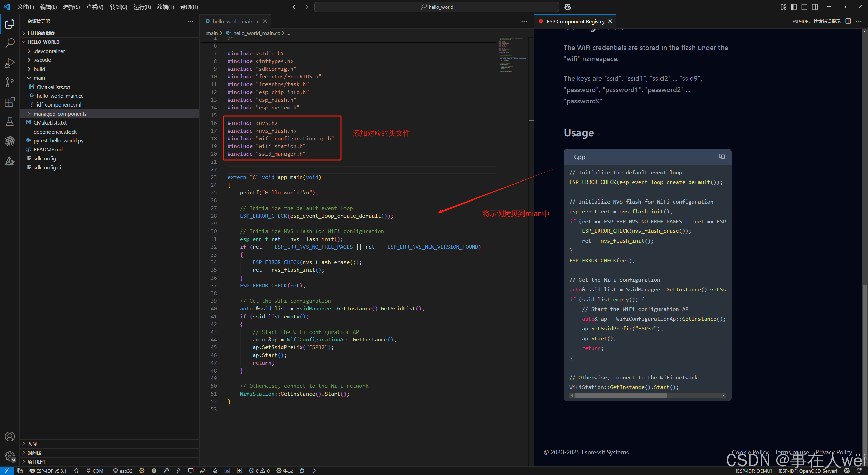This screenshot has width=868, height=475.
Task: Click the build, flash and monitor flame icon
Action: [215, 471]
